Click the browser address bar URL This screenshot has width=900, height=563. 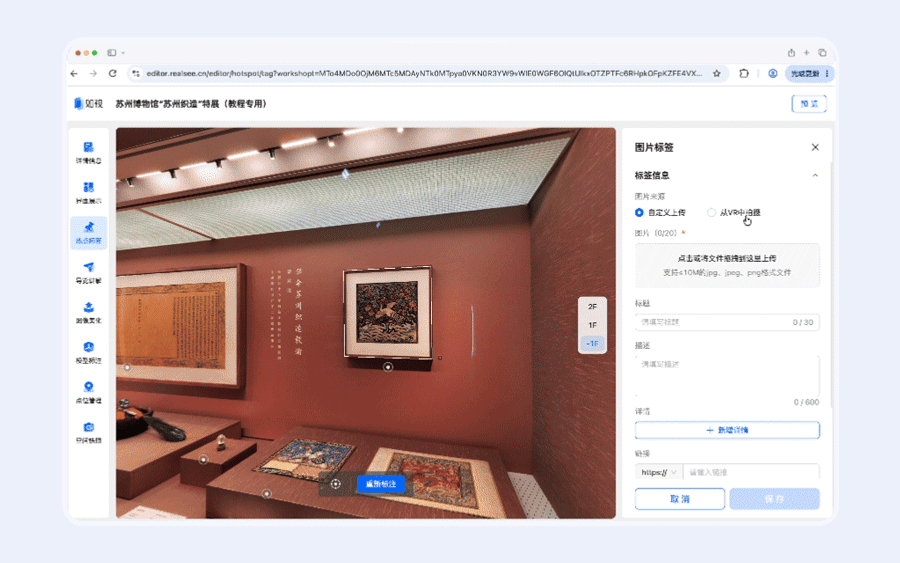(424, 73)
